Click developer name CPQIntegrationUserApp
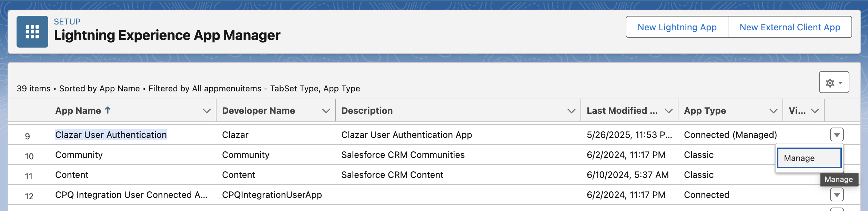 (x=272, y=195)
